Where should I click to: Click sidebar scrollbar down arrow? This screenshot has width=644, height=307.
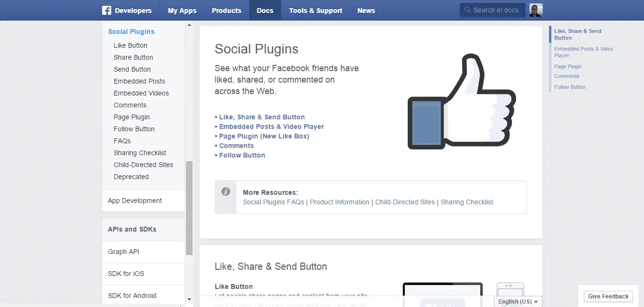[189, 299]
